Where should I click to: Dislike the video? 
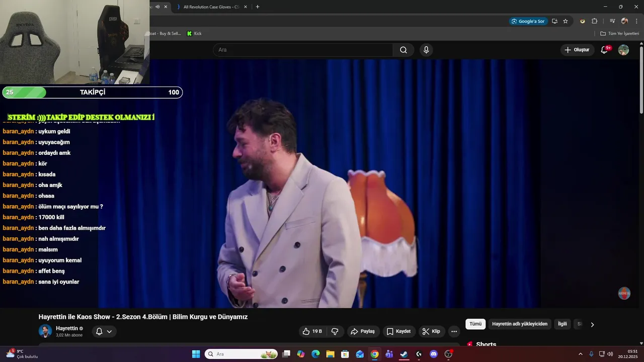click(335, 331)
